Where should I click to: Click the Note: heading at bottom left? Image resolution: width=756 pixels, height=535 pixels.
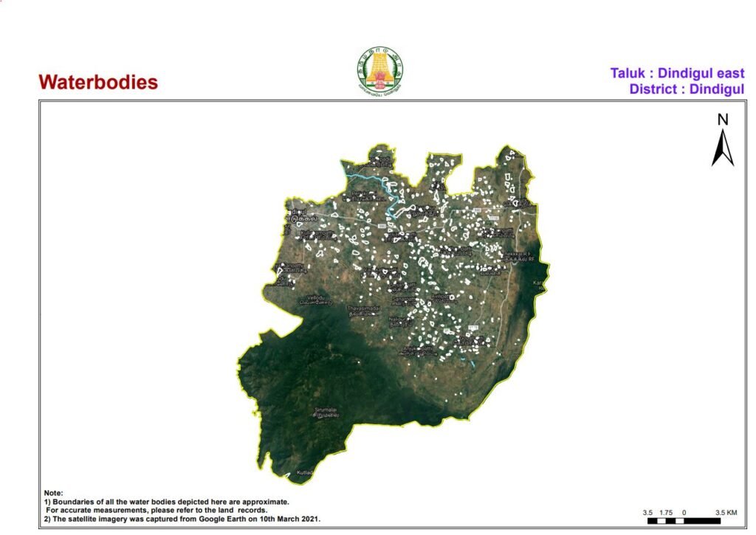53,492
